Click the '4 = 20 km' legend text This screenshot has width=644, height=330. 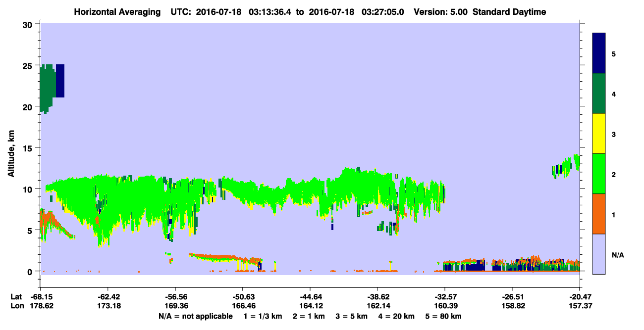point(397,316)
